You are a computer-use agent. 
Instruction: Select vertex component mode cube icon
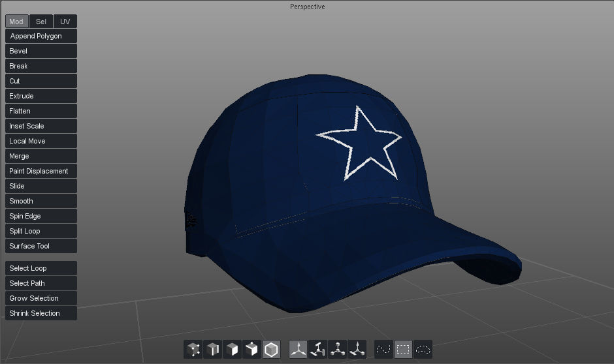click(193, 349)
